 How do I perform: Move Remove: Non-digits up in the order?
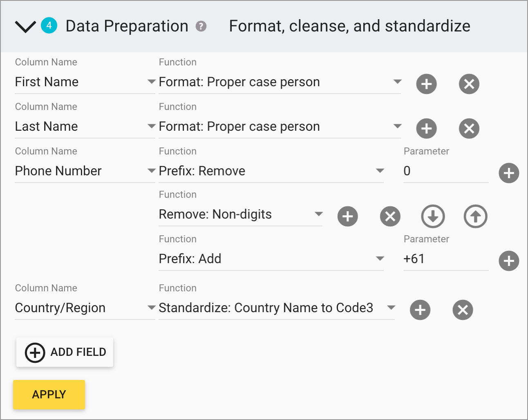point(475,217)
